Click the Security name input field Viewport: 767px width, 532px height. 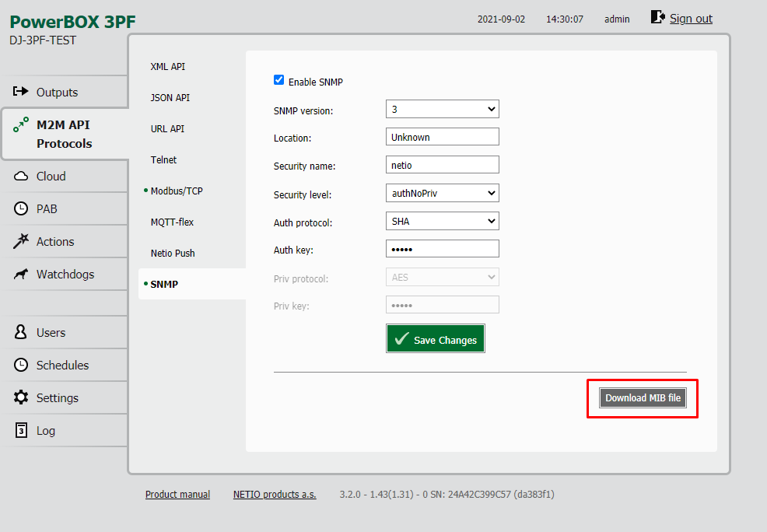click(442, 165)
